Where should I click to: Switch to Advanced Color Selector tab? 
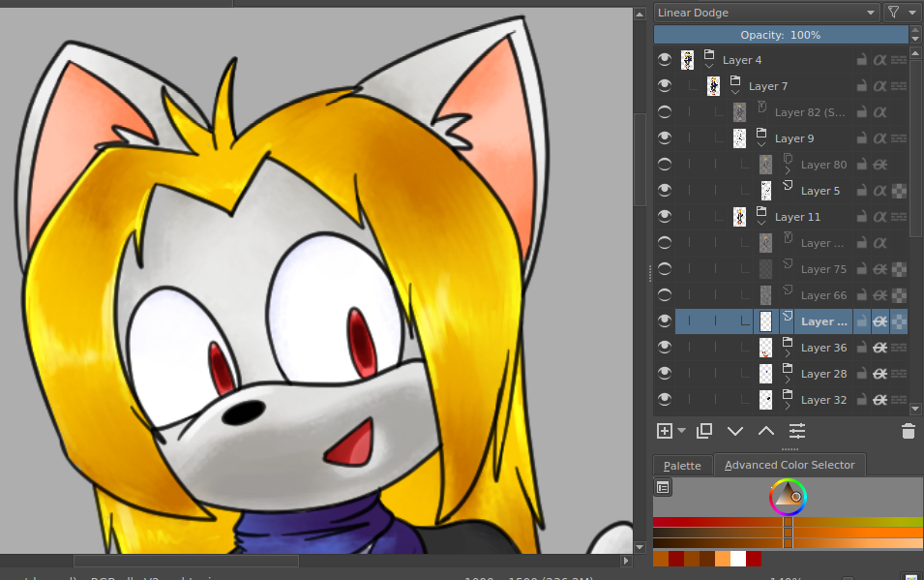[790, 466]
